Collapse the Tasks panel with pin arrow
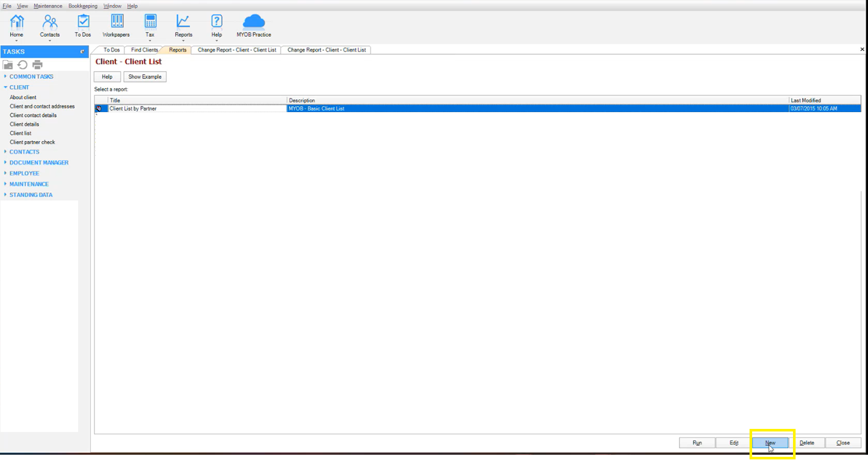 coord(82,52)
